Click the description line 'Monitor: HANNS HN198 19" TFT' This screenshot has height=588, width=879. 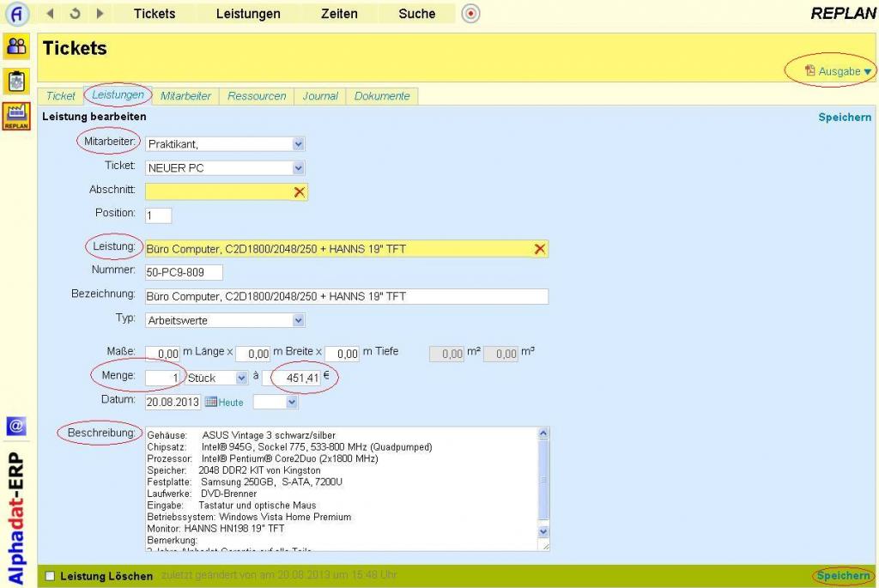click(x=215, y=529)
